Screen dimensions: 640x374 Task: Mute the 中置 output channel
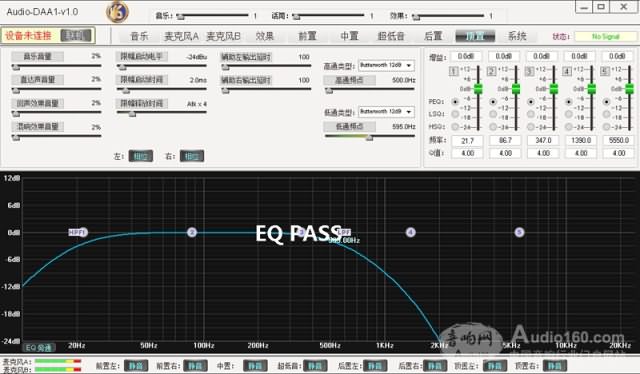255,365
